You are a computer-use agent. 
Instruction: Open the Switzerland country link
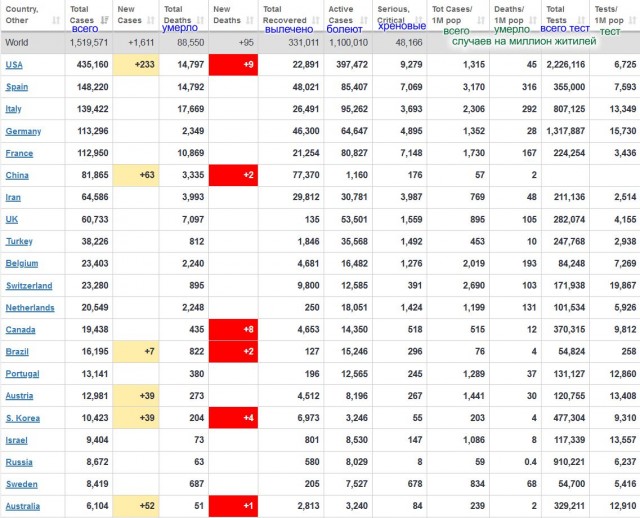pyautogui.click(x=29, y=286)
